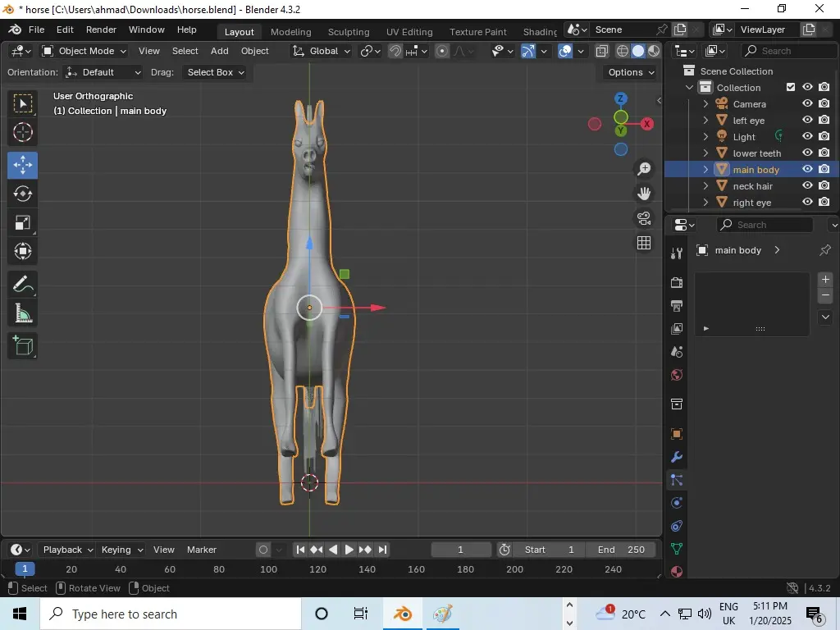Toggle X-ray display mode
Image resolution: width=840 pixels, height=630 pixels.
[x=601, y=51]
